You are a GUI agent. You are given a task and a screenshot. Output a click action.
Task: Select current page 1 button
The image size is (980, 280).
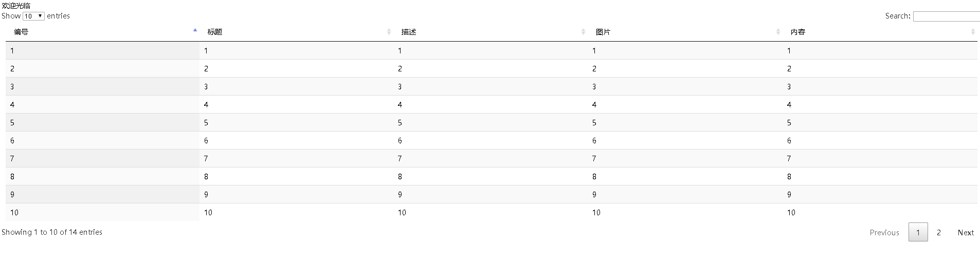tap(918, 232)
